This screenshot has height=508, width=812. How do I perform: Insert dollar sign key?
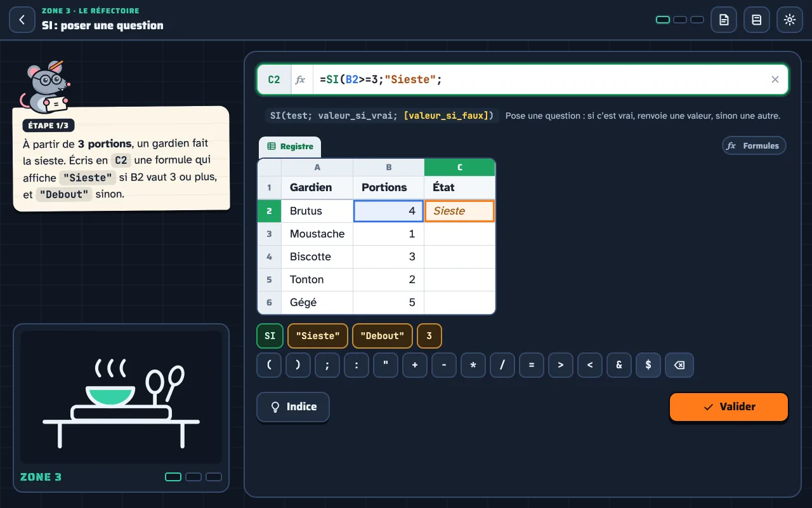click(x=648, y=365)
